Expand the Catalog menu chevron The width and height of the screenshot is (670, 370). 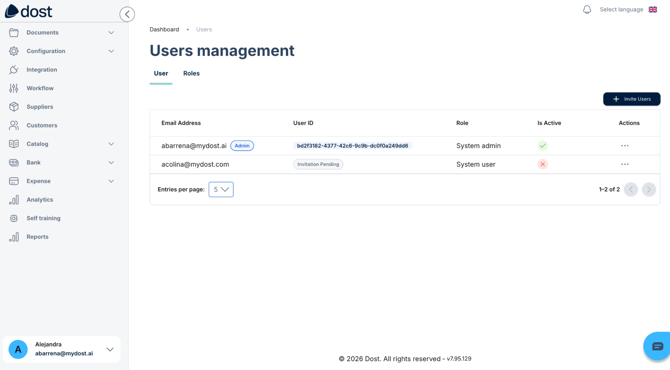click(111, 144)
